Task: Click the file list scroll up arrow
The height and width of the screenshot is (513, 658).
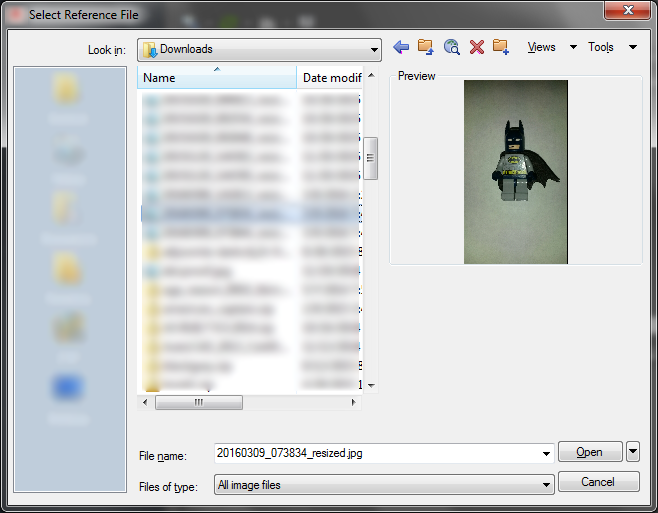Action: pos(371,75)
